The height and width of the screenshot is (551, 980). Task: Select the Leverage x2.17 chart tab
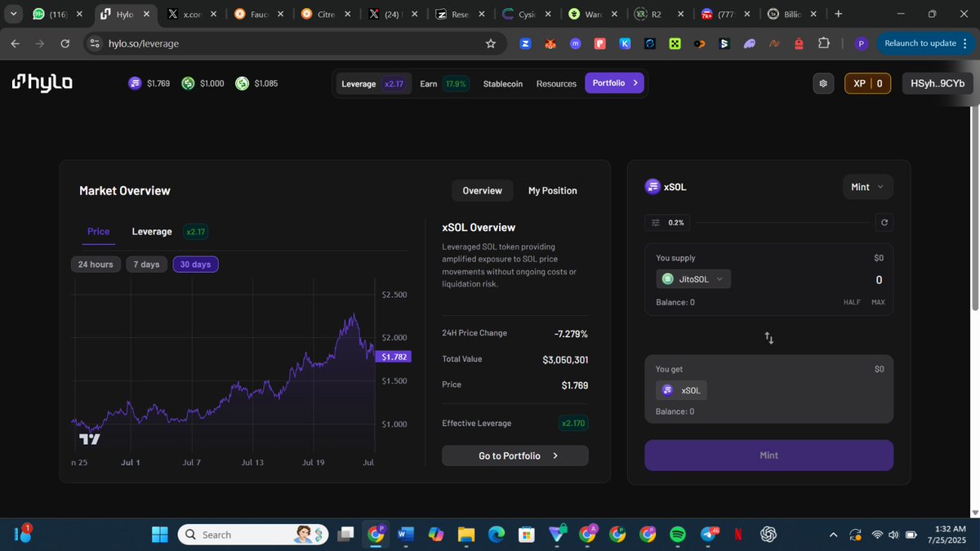click(169, 232)
